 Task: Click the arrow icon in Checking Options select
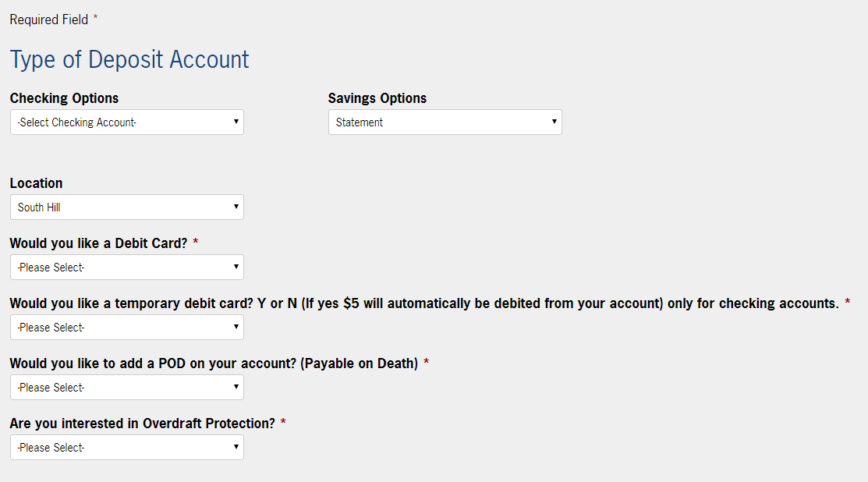(236, 122)
